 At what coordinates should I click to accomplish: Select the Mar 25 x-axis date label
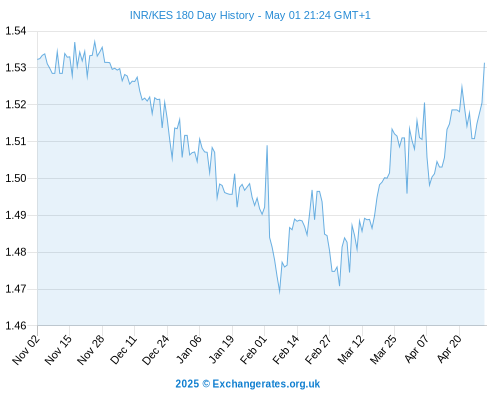384,350
